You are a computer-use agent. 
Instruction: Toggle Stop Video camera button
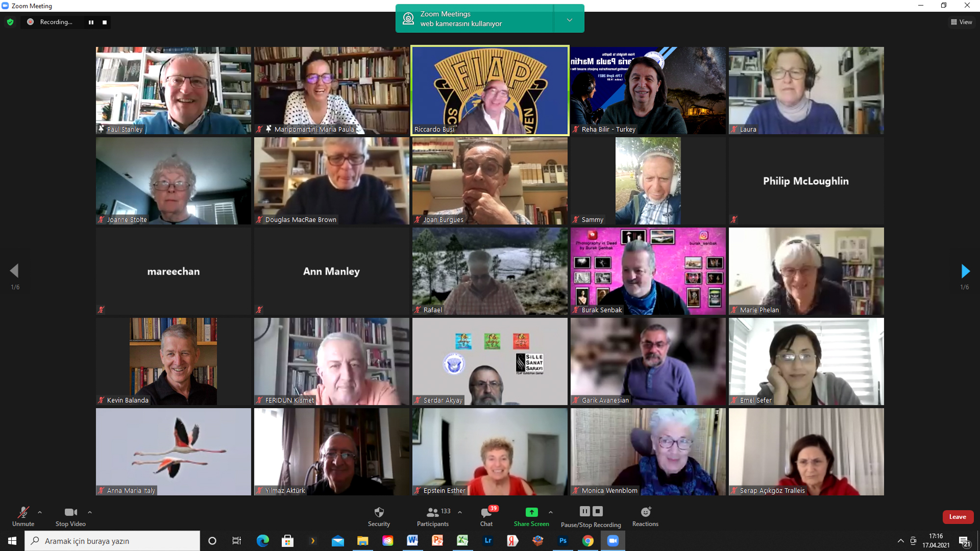click(71, 513)
